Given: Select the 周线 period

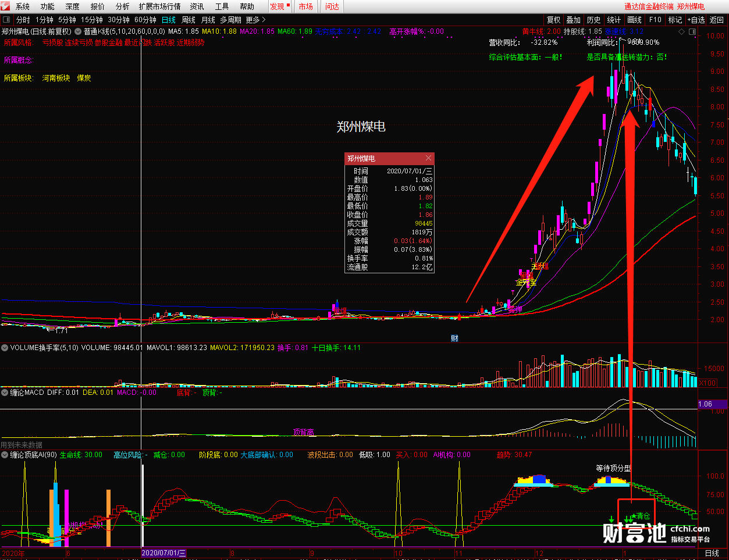Looking at the screenshot, I should (189, 20).
